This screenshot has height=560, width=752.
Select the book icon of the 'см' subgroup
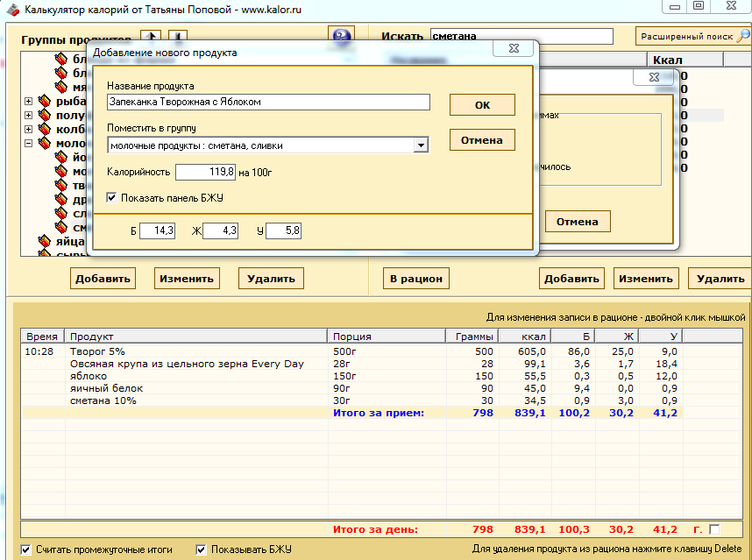(x=60, y=227)
